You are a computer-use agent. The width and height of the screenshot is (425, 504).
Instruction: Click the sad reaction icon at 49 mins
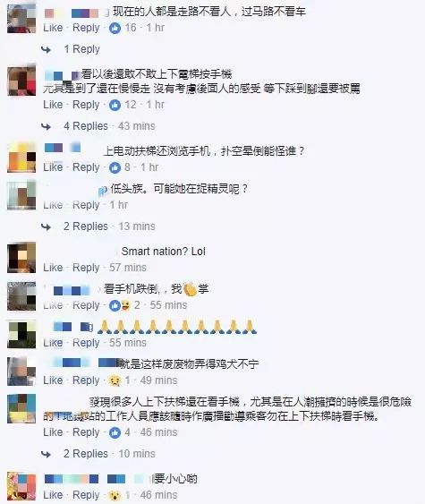pyautogui.click(x=115, y=380)
